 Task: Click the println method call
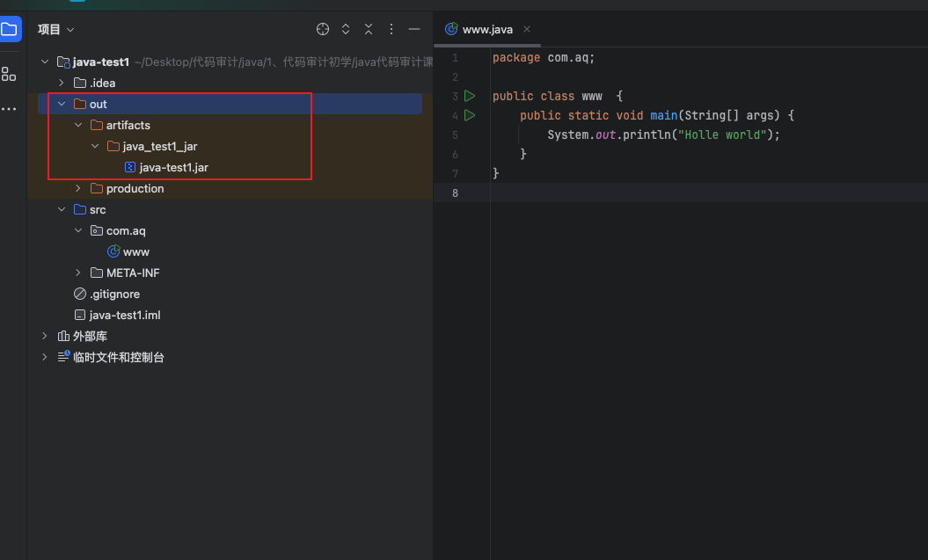click(647, 135)
